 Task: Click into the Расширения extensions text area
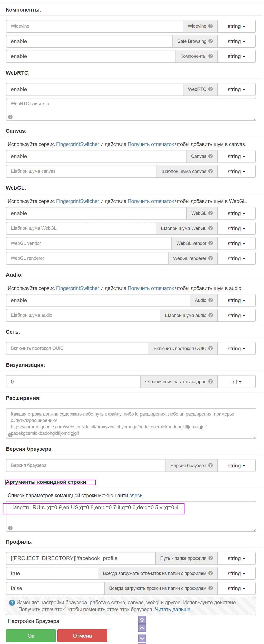tap(131, 424)
